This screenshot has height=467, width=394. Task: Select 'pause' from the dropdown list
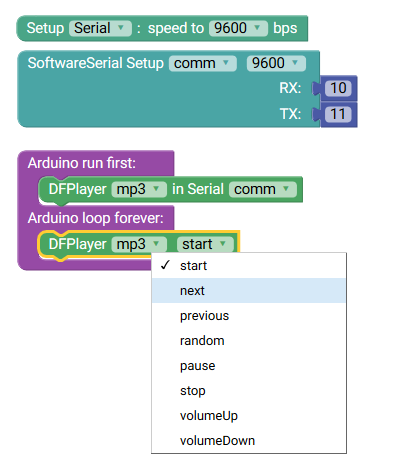click(x=249, y=365)
